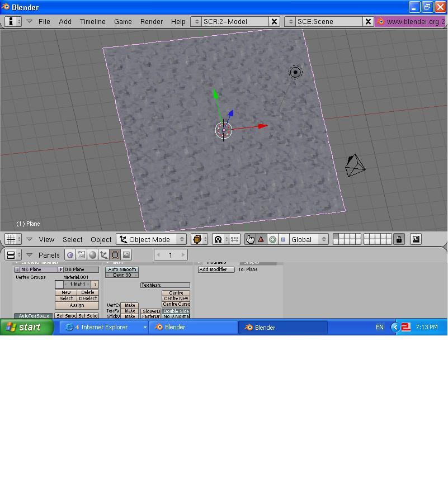This screenshot has height=483, width=448.
Task: Click the red X axis manipulator arrow
Action: point(262,126)
